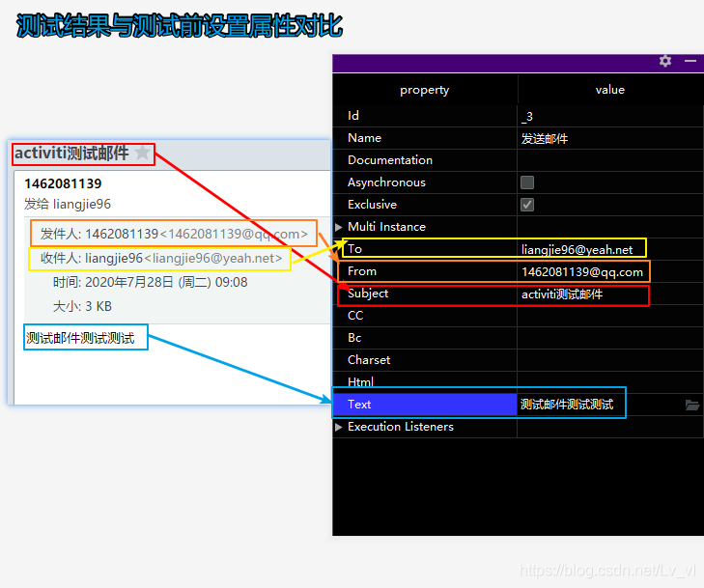The width and height of the screenshot is (704, 588).
Task: Click recipient line 发给 liangjie96
Action: click(x=68, y=205)
